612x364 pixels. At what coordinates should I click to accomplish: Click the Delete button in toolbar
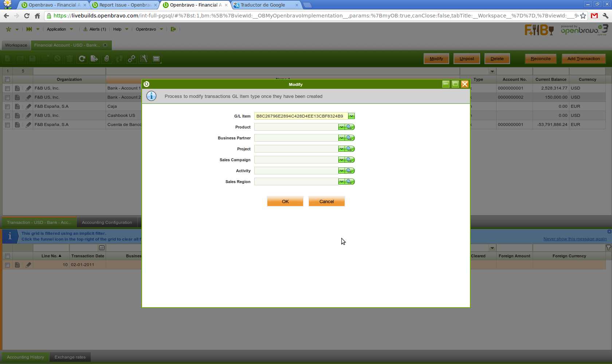[x=497, y=59]
